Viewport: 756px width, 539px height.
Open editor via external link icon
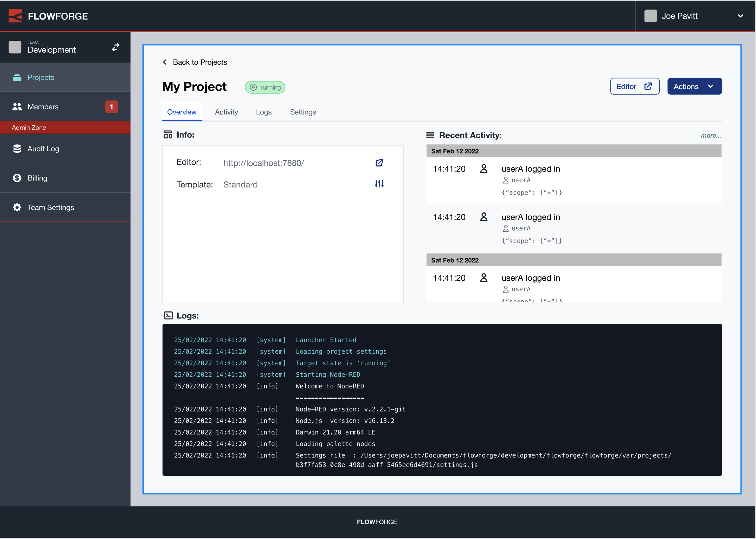[379, 163]
